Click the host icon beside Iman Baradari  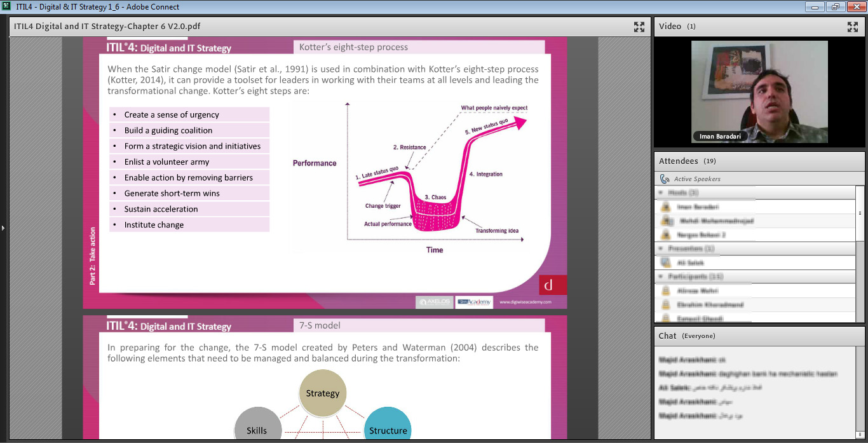[x=666, y=207]
